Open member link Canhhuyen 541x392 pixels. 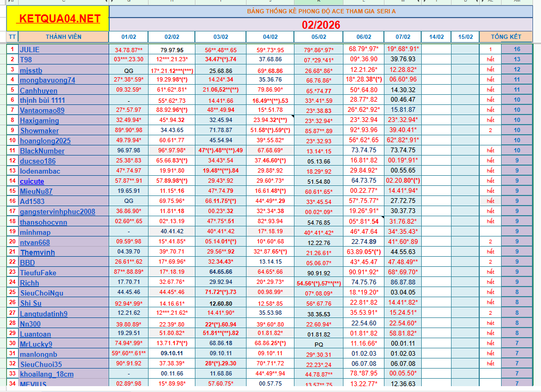pyautogui.click(x=39, y=91)
